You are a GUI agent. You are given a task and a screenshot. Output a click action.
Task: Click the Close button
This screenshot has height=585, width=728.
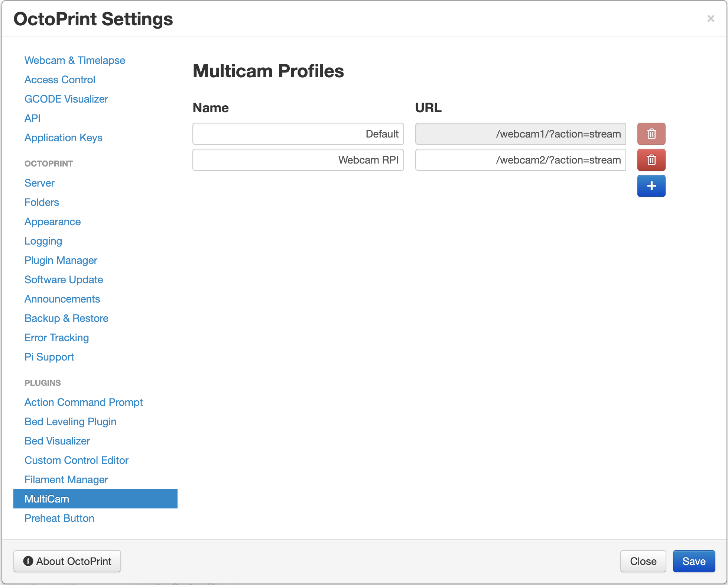[x=643, y=561]
